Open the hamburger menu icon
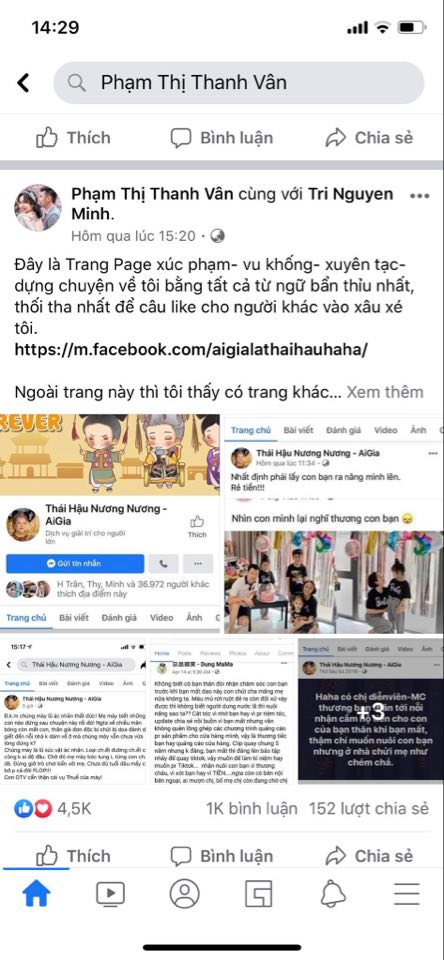The width and height of the screenshot is (444, 960). 407,894
